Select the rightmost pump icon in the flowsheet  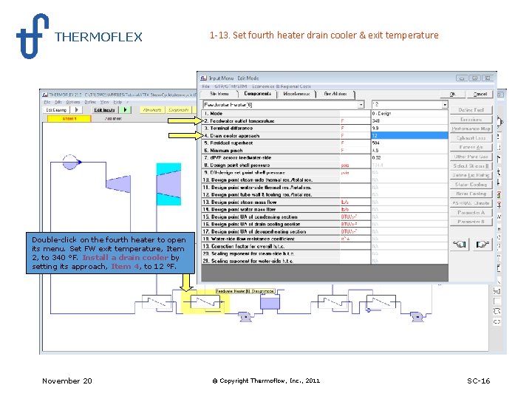(x=417, y=317)
